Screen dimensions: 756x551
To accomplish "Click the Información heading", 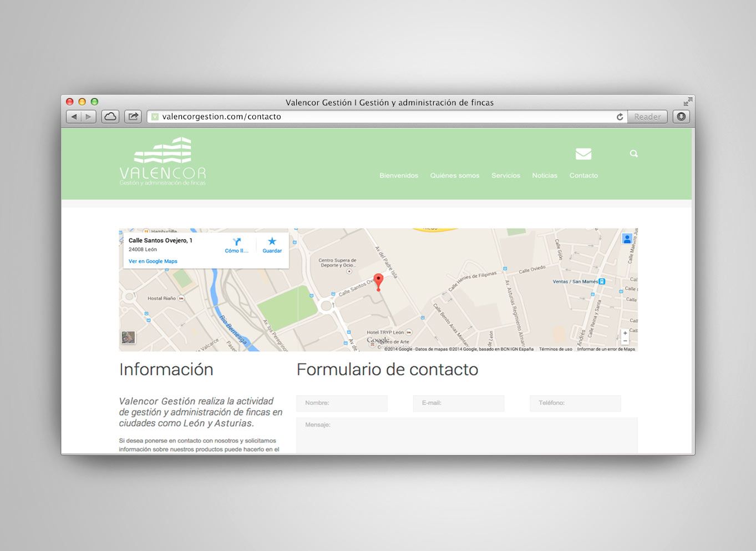I will [x=166, y=370].
